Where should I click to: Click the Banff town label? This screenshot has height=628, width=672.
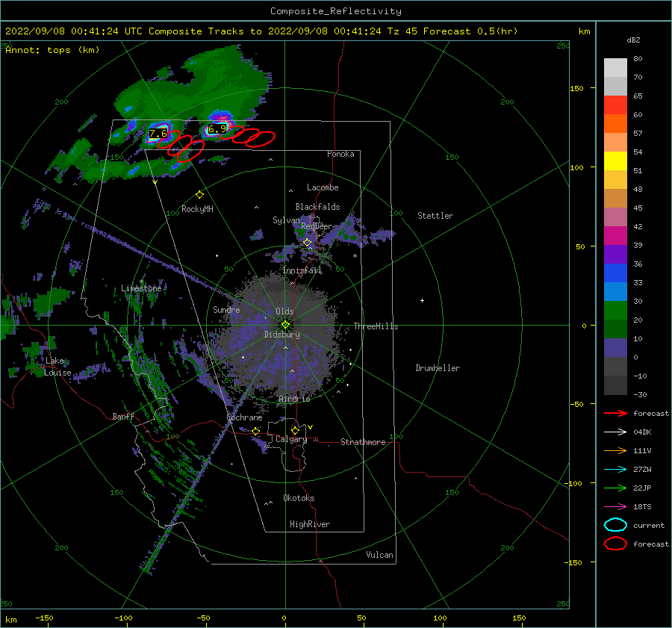[123, 416]
